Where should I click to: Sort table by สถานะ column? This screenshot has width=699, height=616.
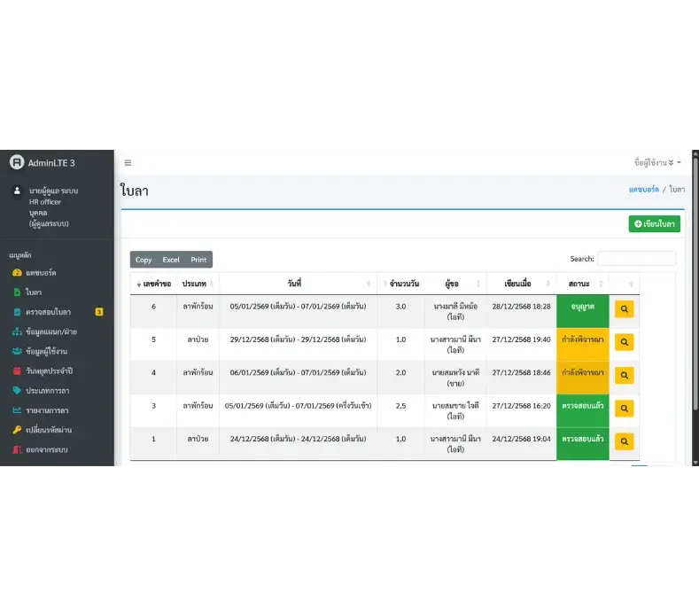point(581,284)
